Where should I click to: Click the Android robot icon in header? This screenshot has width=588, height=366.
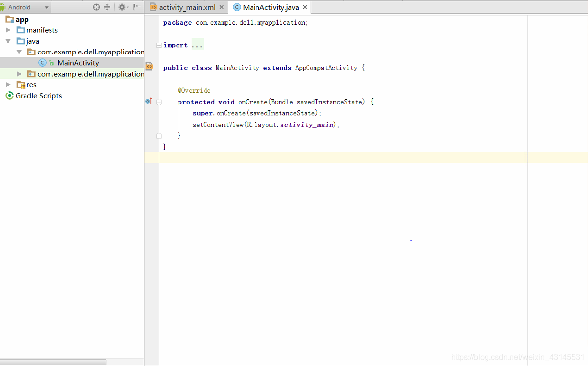coord(3,7)
